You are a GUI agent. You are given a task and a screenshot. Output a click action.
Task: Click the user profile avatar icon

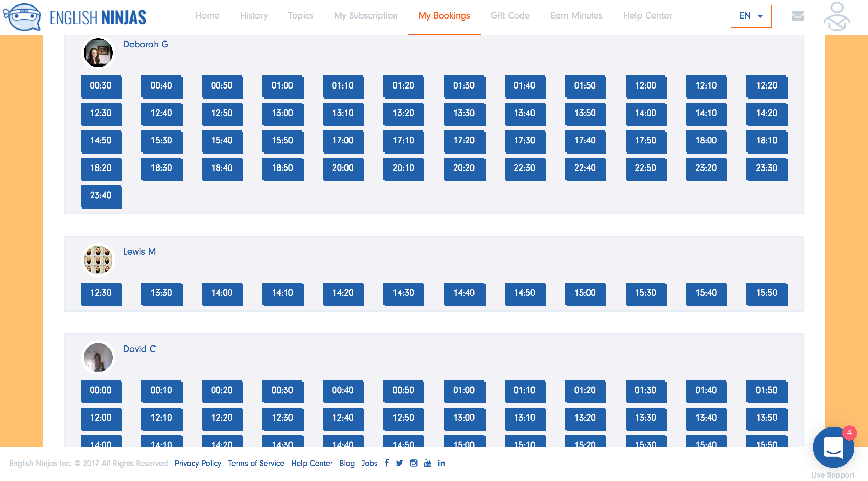click(837, 16)
